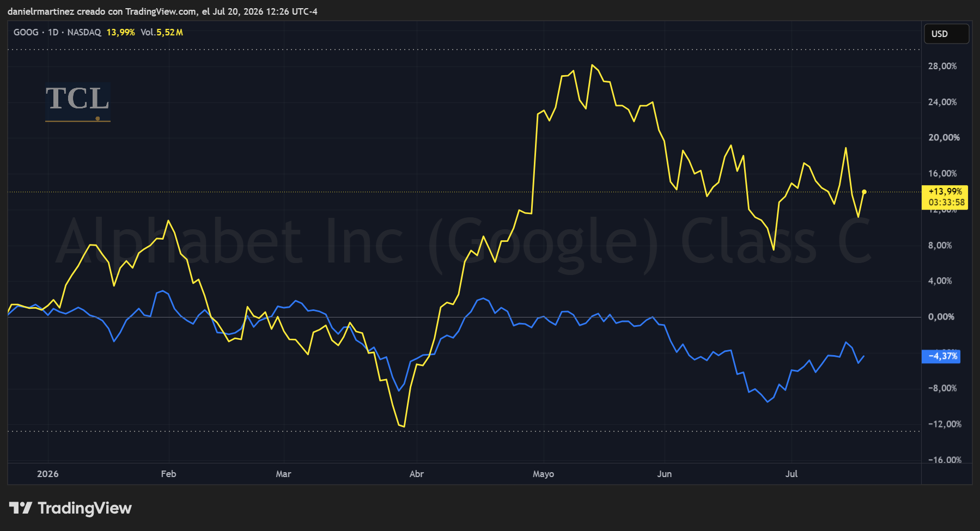The height and width of the screenshot is (531, 980).
Task: Click the 16,00% scale label
Action: (942, 173)
